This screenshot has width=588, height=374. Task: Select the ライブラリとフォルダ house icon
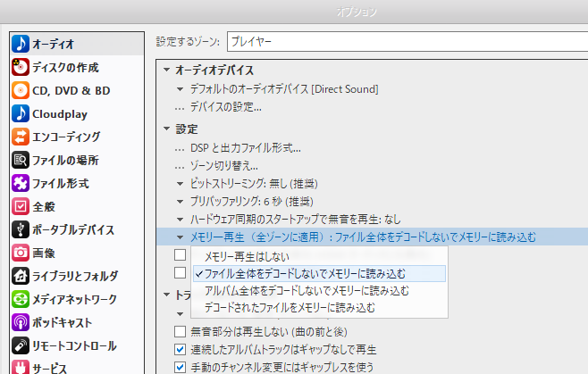point(21,276)
